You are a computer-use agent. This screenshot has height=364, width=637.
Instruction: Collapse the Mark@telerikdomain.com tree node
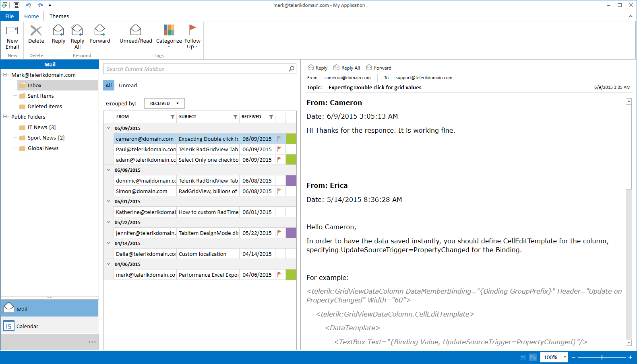coord(5,75)
